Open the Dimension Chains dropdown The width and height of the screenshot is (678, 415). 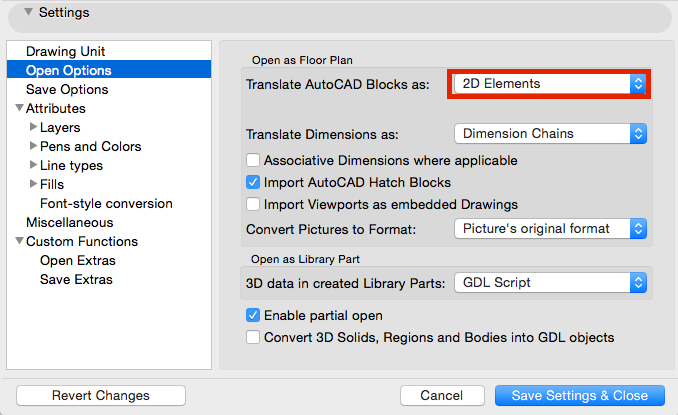[x=549, y=133]
